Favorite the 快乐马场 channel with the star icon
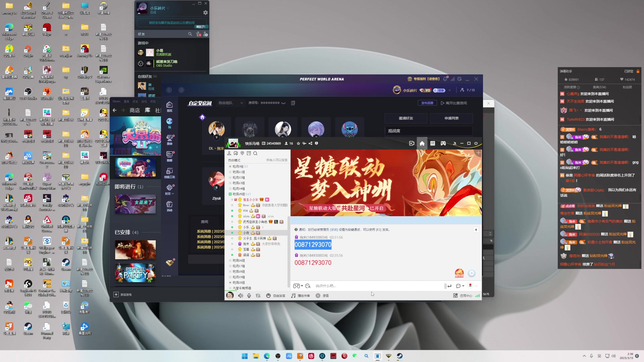The width and height of the screenshot is (644, 362). [x=298, y=143]
